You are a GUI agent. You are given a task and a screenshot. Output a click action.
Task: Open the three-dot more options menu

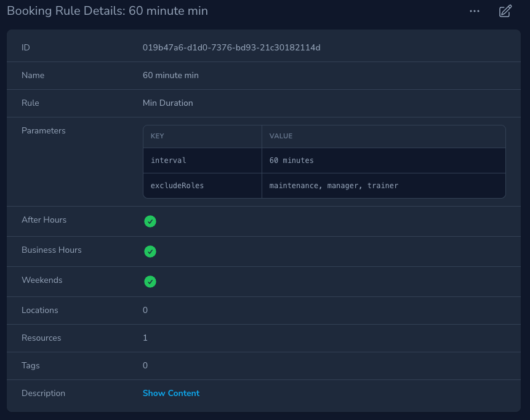point(474,11)
